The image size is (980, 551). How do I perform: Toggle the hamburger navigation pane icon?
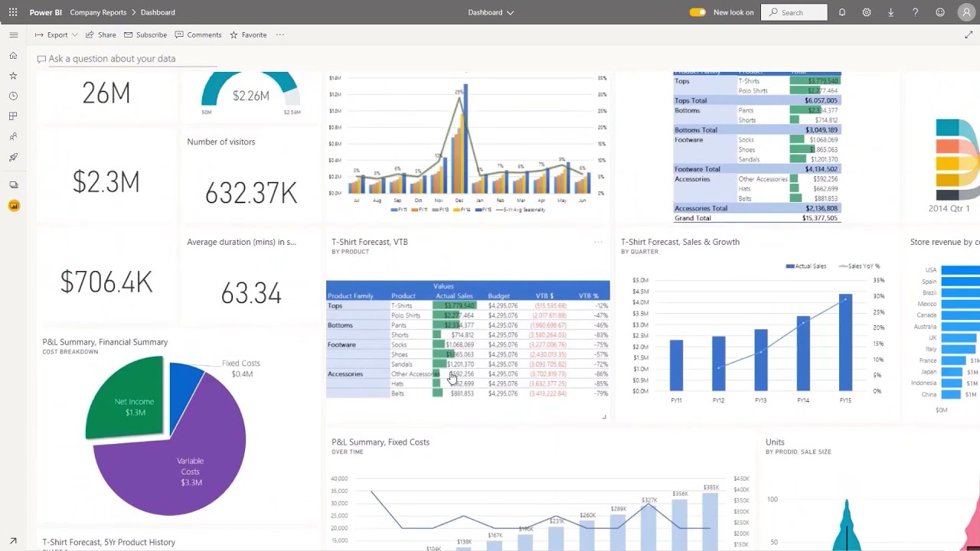tap(13, 35)
